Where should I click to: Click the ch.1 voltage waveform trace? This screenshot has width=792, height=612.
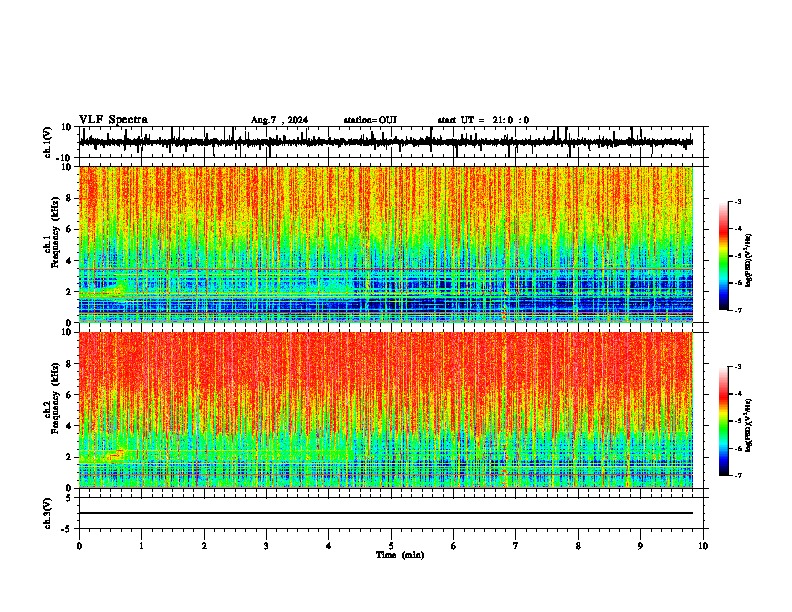[386, 142]
